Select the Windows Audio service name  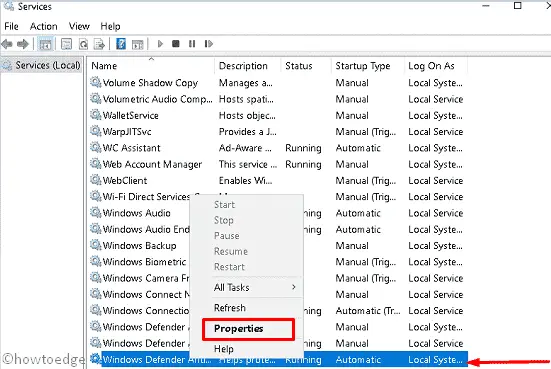(136, 213)
